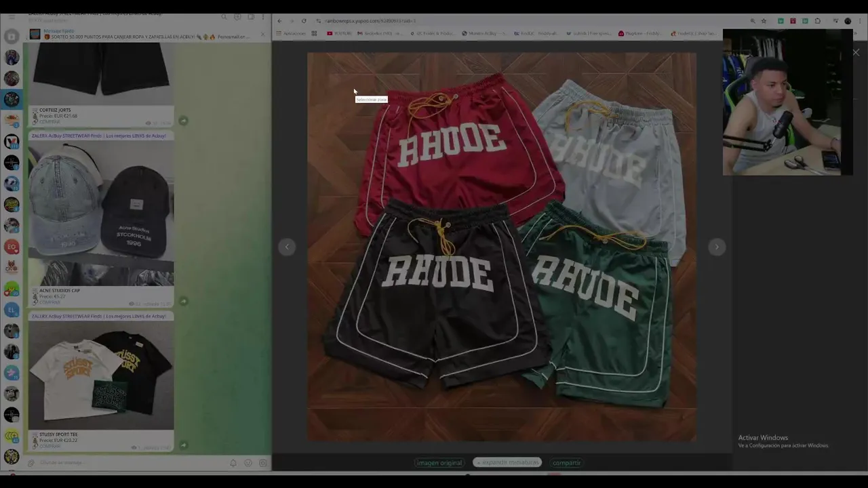This screenshot has width=868, height=488.
Task: Forward the STUSSY SPORT TEE post
Action: click(x=183, y=445)
